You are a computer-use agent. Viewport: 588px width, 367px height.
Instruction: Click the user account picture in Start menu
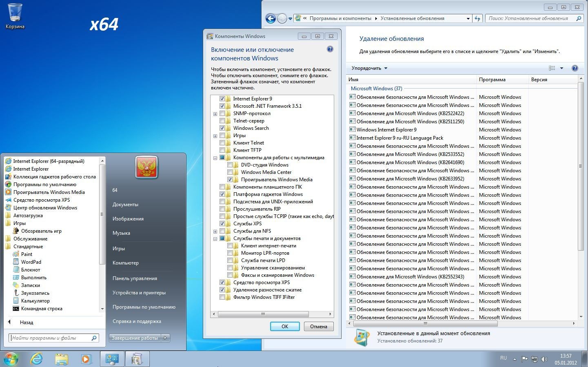click(146, 167)
